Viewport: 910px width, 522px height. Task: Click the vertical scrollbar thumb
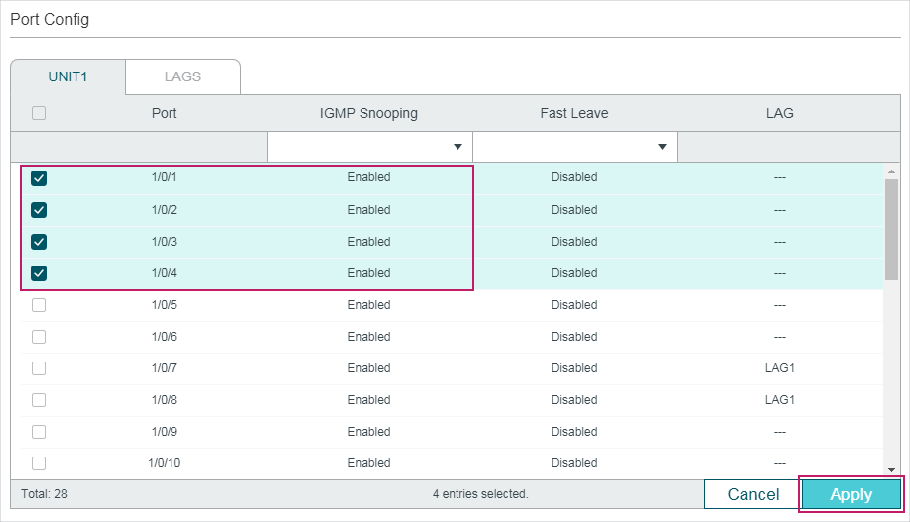891,230
